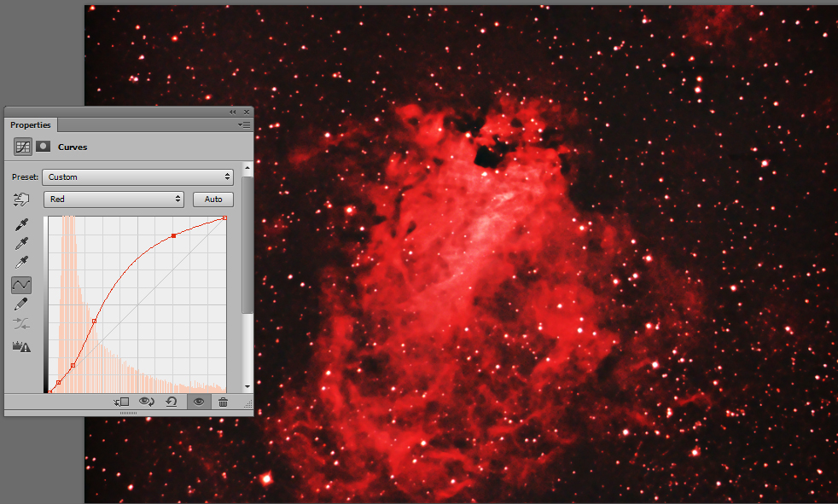Screen dimensions: 838x504
Task: Open the channel dropdown showing Red
Action: [x=113, y=200]
